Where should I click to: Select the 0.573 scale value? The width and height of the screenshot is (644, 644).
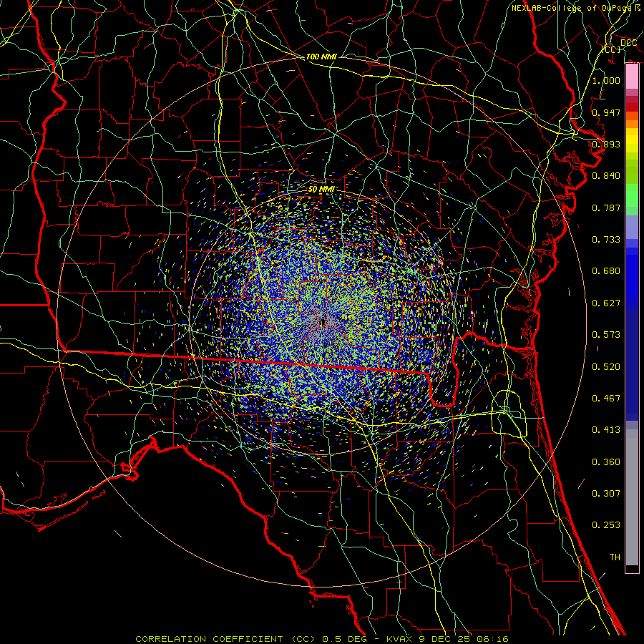point(606,335)
